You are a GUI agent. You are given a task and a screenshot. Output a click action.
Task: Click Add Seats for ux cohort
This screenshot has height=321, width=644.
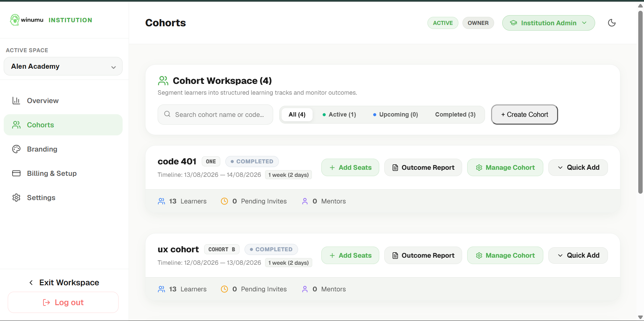click(350, 255)
